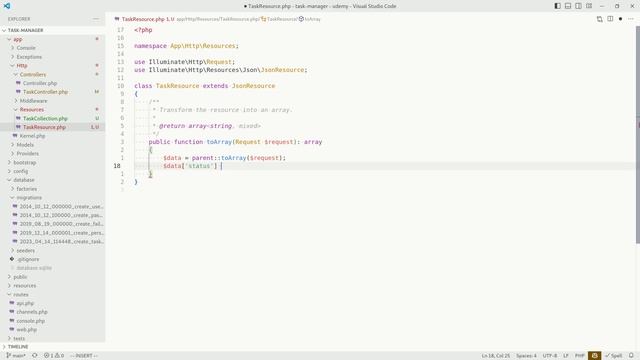Viewport: 640px width, 360px height.
Task: Open changes compare icon in editor toolbar
Action: tap(600, 19)
